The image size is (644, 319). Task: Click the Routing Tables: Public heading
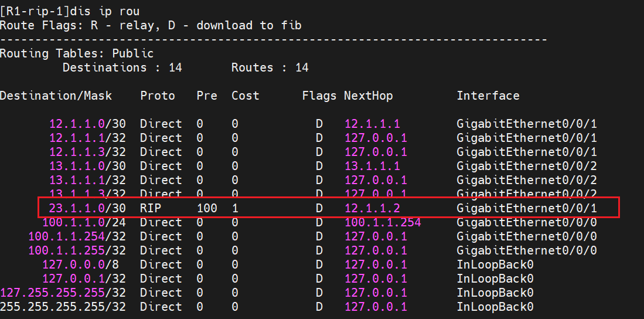(x=77, y=53)
